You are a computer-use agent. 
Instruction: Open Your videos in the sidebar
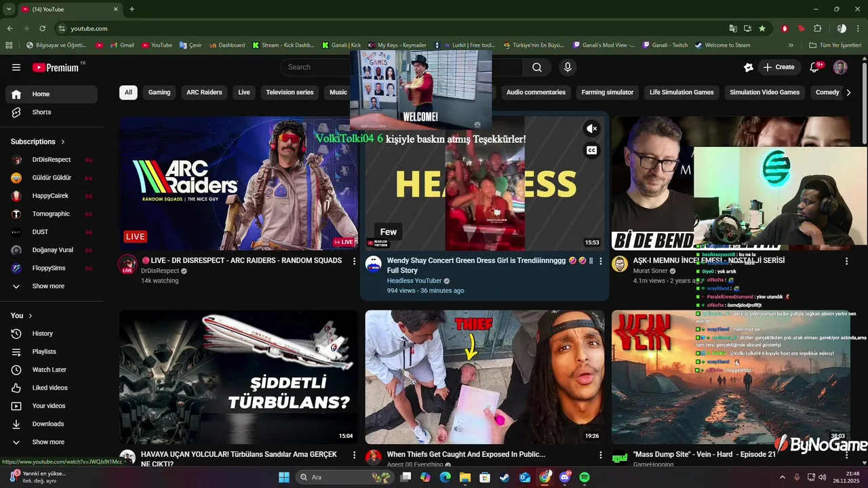point(52,406)
